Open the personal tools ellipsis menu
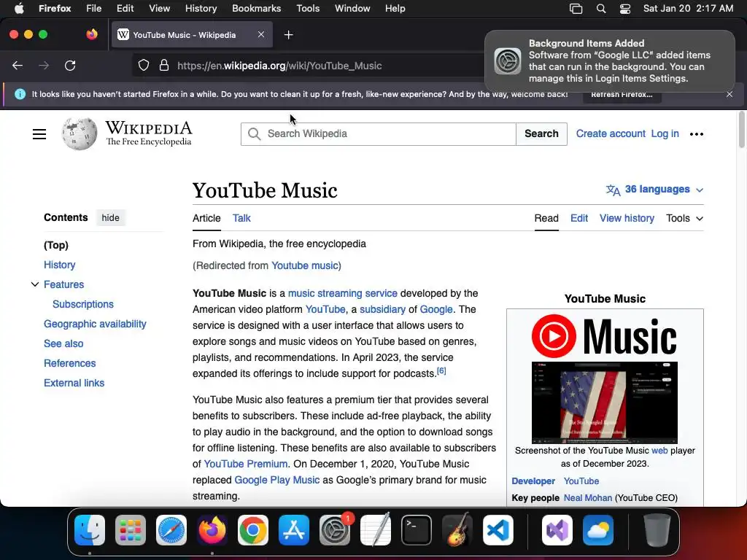 697,134
